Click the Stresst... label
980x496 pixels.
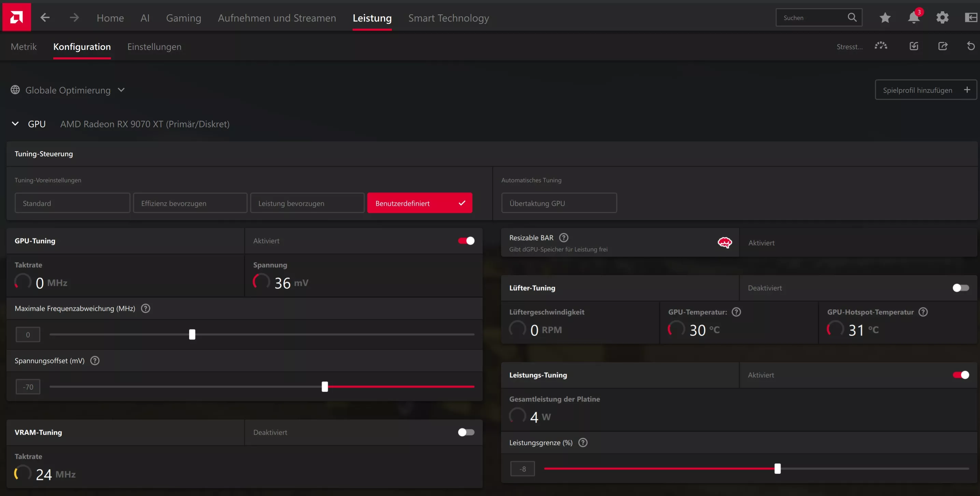tap(850, 46)
